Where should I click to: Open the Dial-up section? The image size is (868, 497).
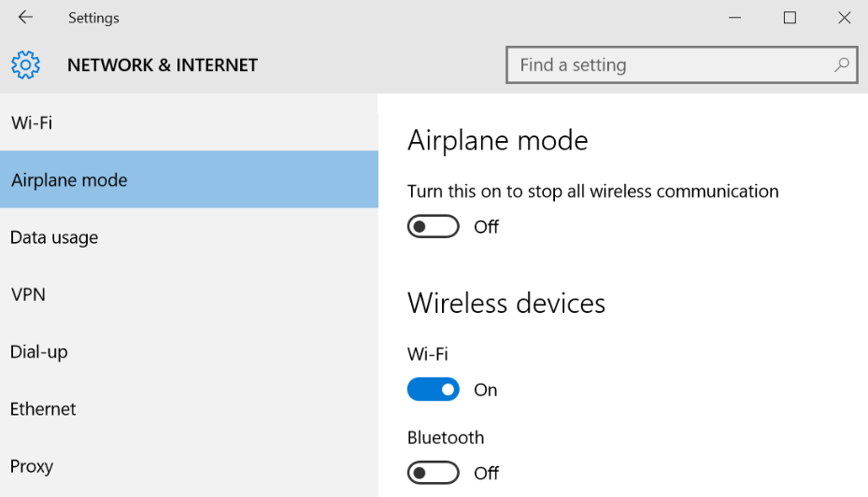[39, 352]
